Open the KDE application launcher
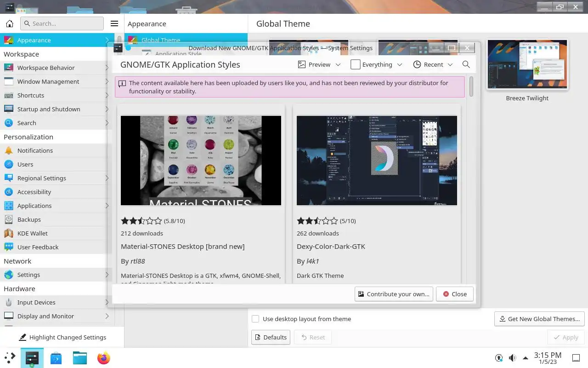This screenshot has width=588, height=368. click(10, 358)
